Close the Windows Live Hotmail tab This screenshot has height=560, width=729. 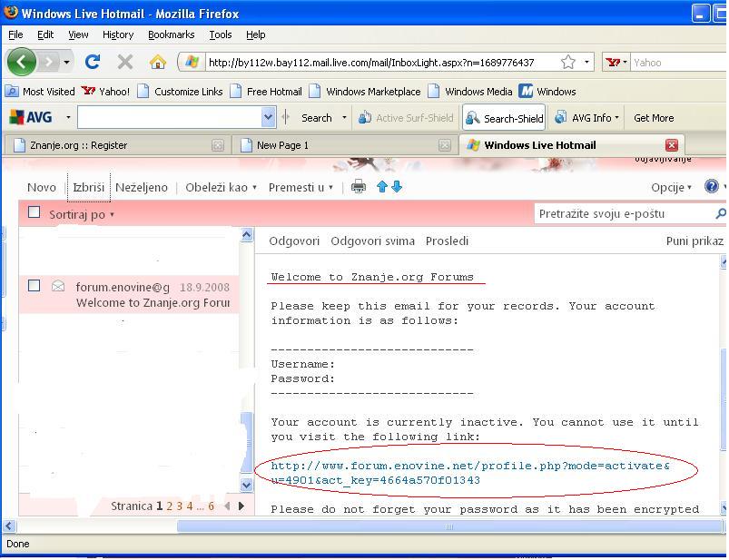tap(672, 145)
